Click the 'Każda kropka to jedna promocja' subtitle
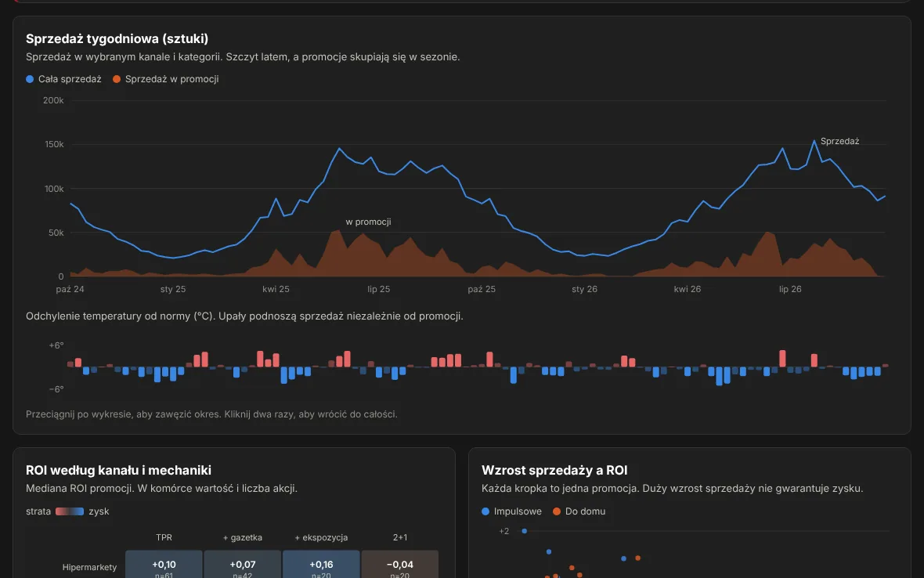 pyautogui.click(x=673, y=489)
